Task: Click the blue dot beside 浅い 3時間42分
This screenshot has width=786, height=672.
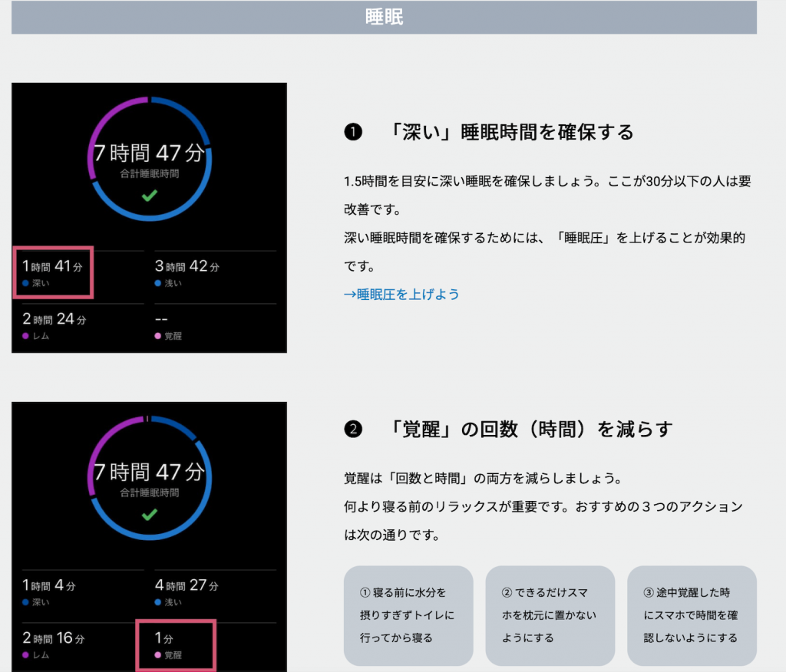Action: pos(158,283)
